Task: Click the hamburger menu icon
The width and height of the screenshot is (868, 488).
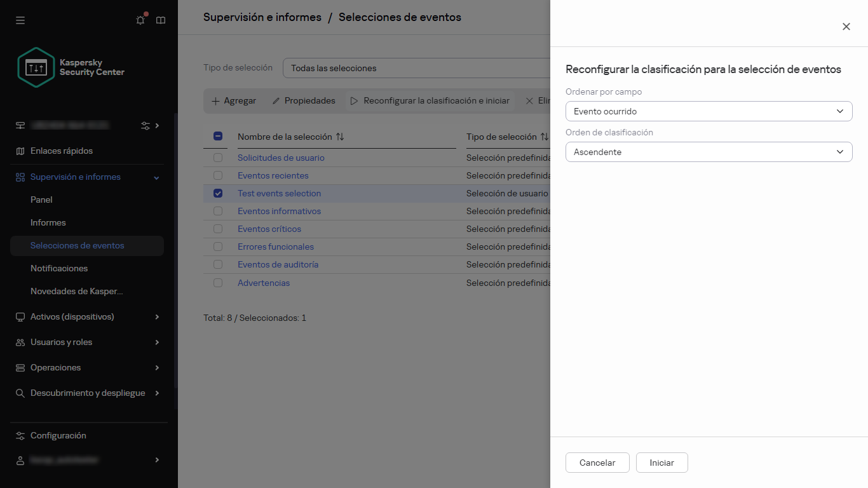Action: [x=20, y=20]
